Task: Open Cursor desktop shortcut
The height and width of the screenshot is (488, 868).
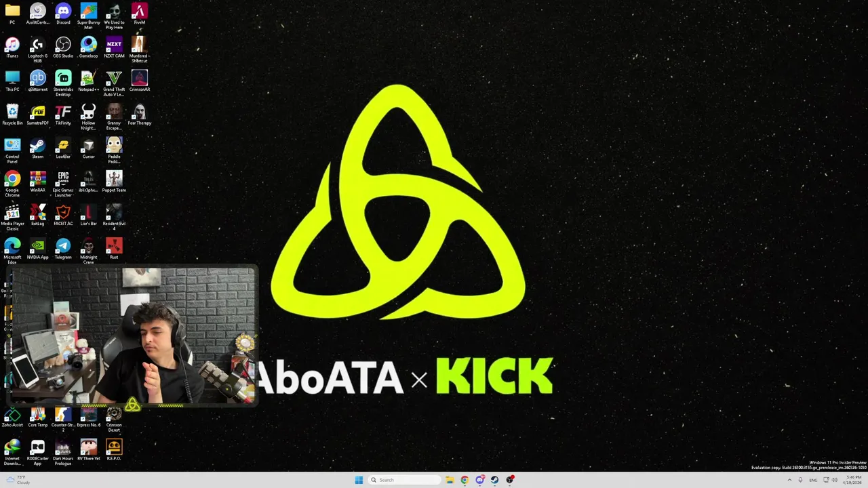Action: [x=88, y=148]
